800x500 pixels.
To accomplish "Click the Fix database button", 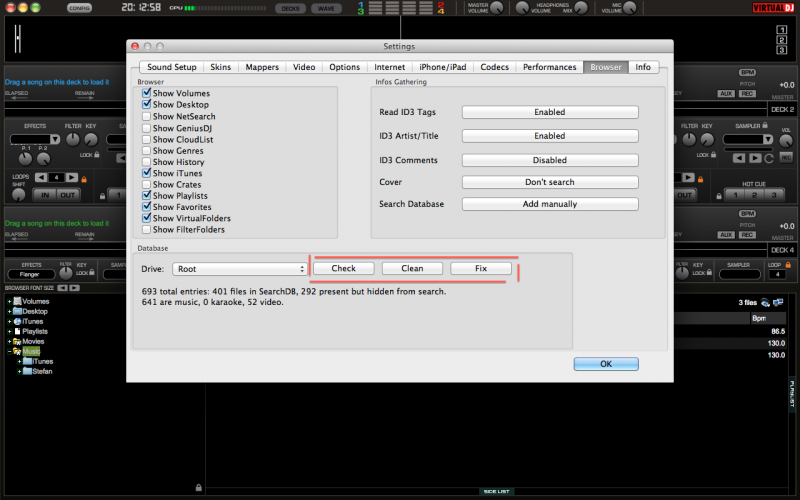I will [481, 268].
